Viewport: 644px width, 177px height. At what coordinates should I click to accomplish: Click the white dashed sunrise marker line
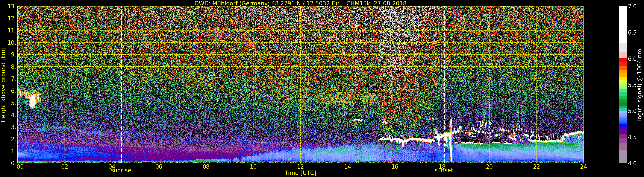(x=121, y=85)
